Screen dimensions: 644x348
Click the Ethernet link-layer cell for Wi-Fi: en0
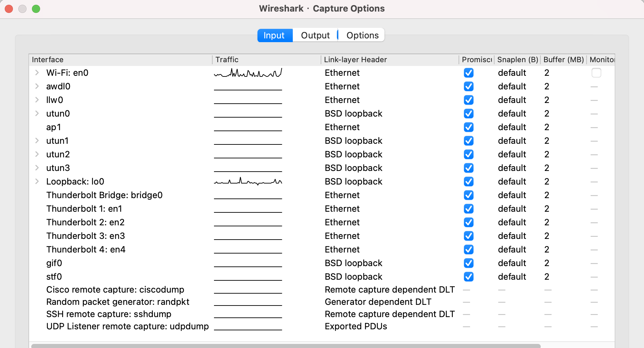pos(342,73)
